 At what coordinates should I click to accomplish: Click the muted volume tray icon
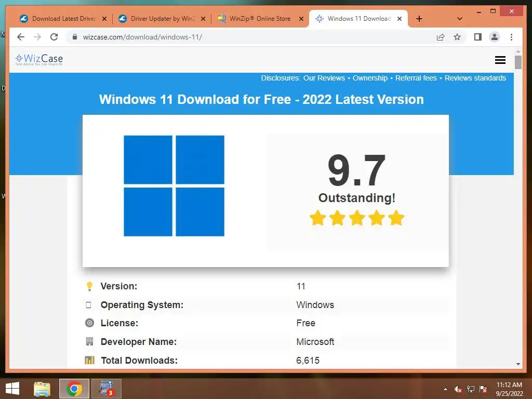[458, 389]
